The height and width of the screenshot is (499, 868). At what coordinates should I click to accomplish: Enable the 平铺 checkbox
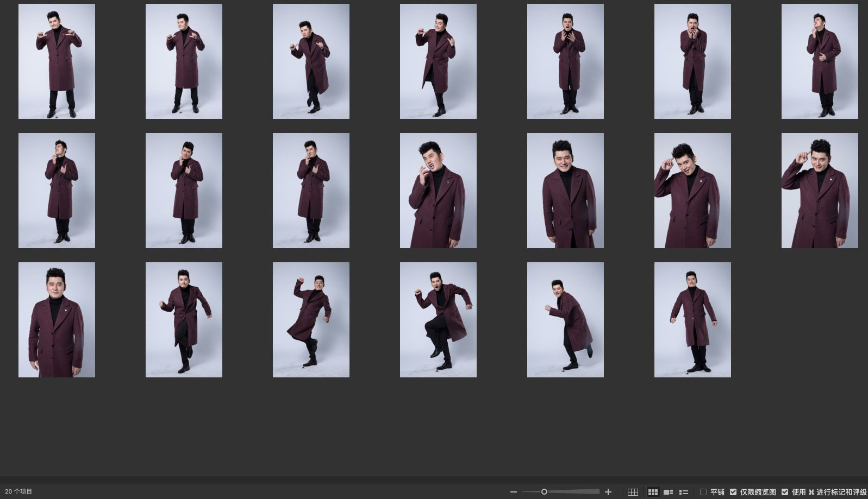click(703, 492)
